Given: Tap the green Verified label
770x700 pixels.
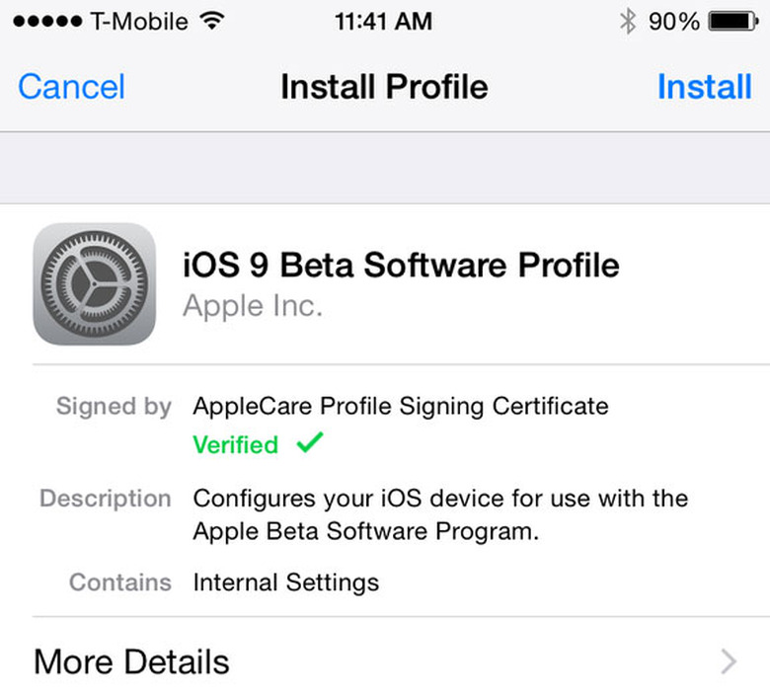Looking at the screenshot, I should [236, 445].
